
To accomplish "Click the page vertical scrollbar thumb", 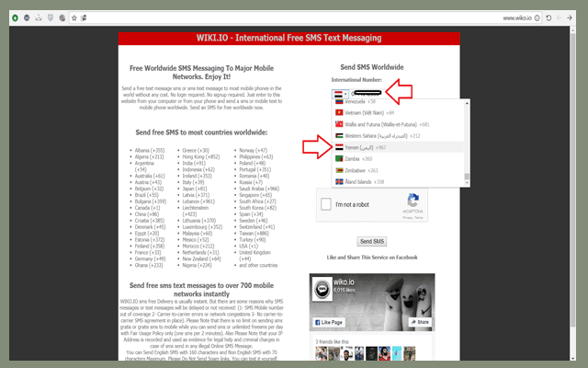I will tap(572, 180).
